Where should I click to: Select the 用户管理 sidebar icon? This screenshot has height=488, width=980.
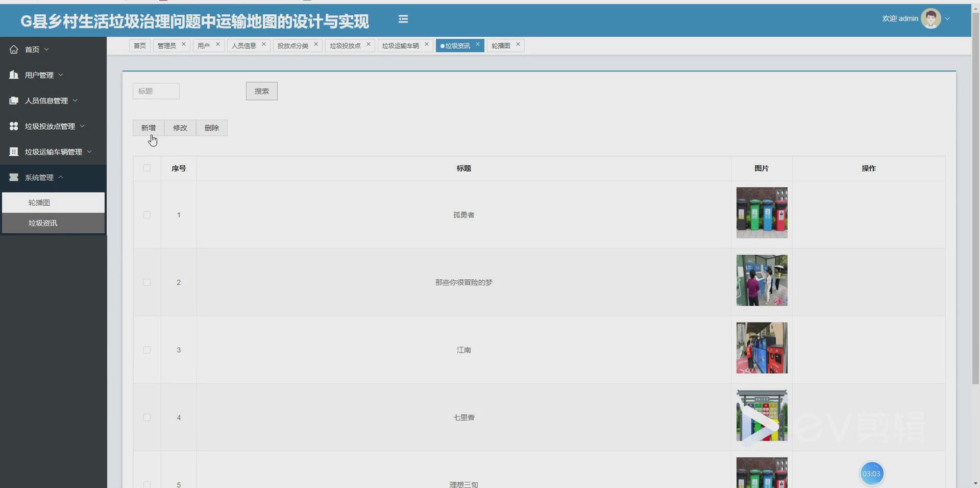click(13, 75)
